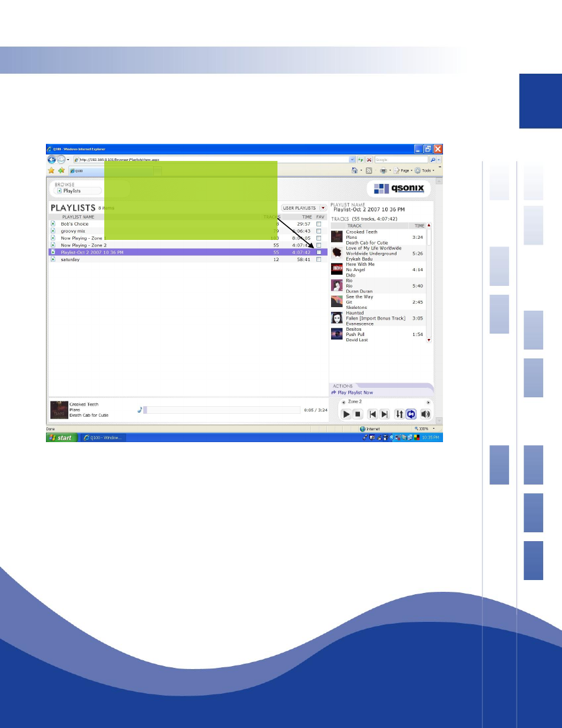Select the saturday playlist row
Viewport: 562px width, 728px height.
(187, 259)
